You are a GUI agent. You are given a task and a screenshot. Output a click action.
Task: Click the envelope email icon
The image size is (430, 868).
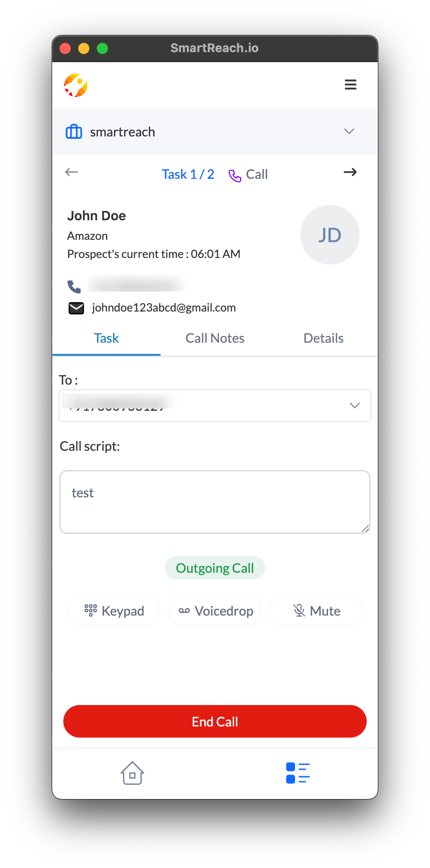(76, 308)
